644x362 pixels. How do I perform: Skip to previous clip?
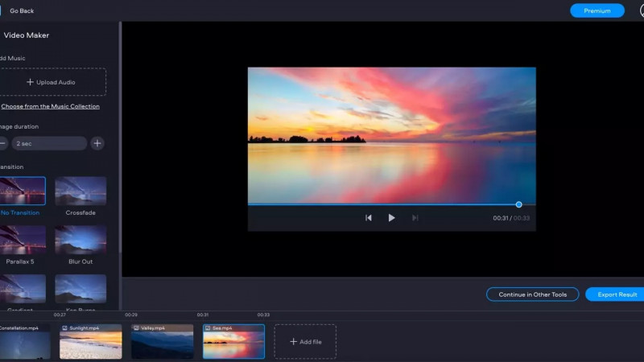(369, 218)
